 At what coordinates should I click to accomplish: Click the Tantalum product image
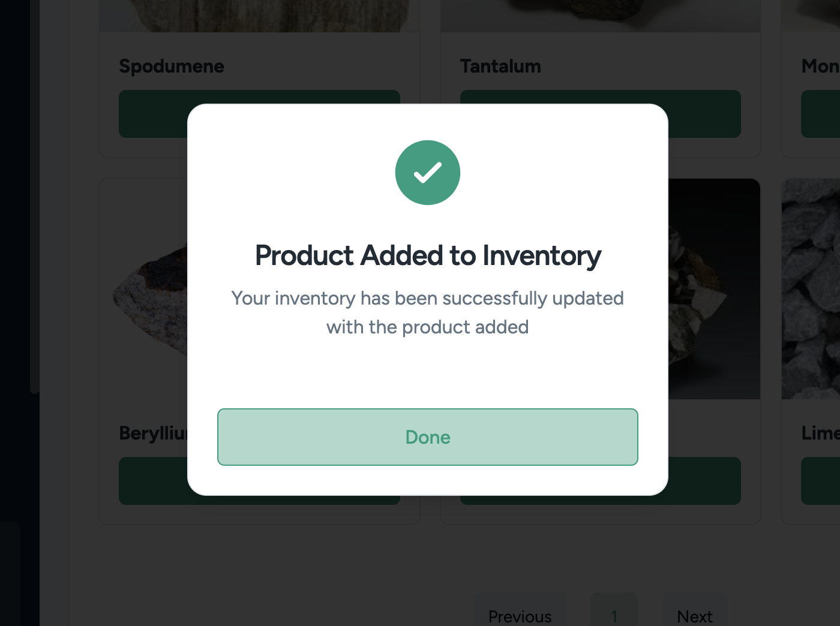pyautogui.click(x=600, y=16)
